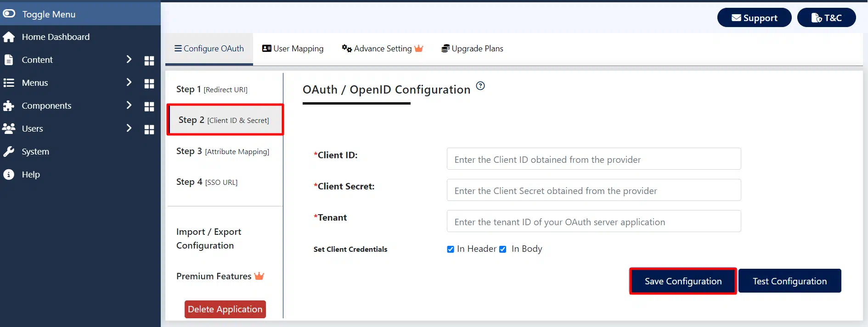Screen dimensions: 868x327
Task: Open the Menus dashboard grid icon
Action: pos(149,83)
